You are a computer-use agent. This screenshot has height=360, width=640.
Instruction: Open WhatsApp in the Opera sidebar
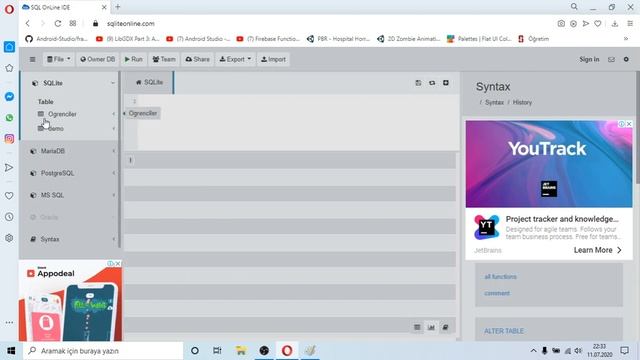coord(9,118)
